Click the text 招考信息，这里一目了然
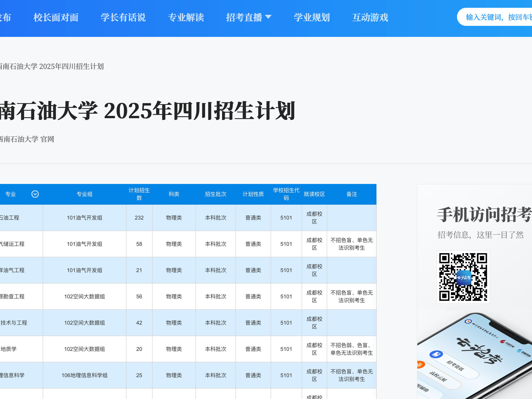This screenshot has width=532, height=399. tap(481, 235)
